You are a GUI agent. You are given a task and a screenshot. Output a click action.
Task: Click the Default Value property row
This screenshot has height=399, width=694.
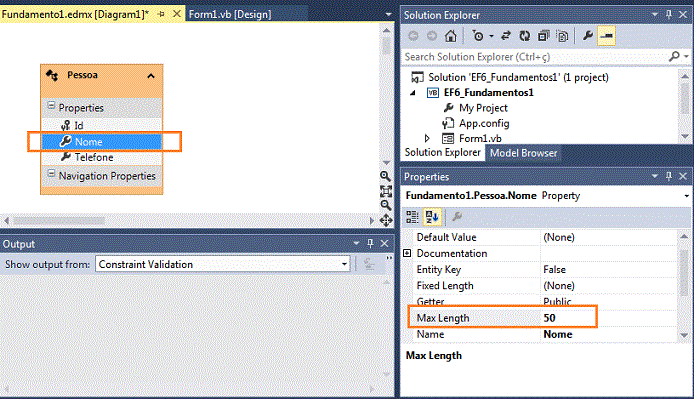[x=544, y=237]
